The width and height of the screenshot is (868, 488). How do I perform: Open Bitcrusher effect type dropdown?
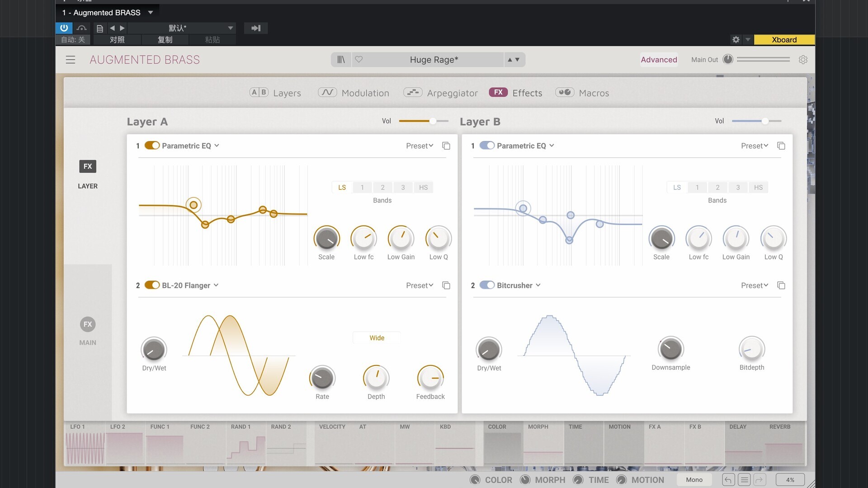coord(519,285)
